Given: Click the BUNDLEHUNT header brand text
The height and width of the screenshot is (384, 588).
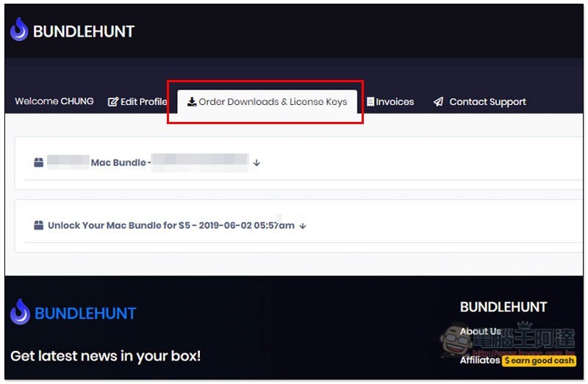Looking at the screenshot, I should [x=84, y=32].
